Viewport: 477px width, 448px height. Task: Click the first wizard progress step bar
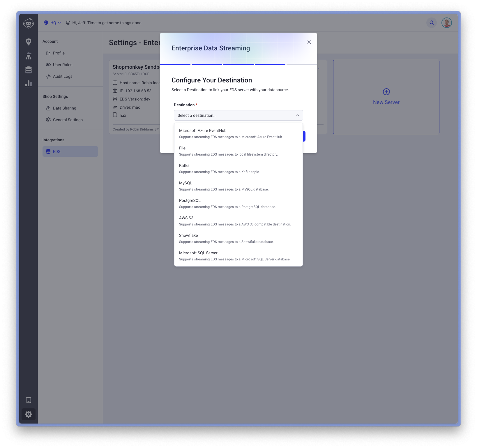point(175,64)
